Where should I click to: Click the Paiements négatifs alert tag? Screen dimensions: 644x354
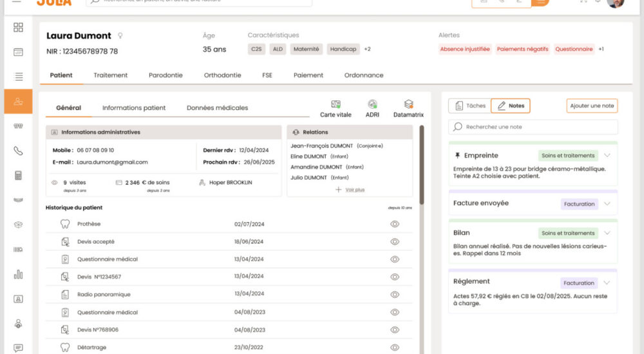[x=522, y=50]
